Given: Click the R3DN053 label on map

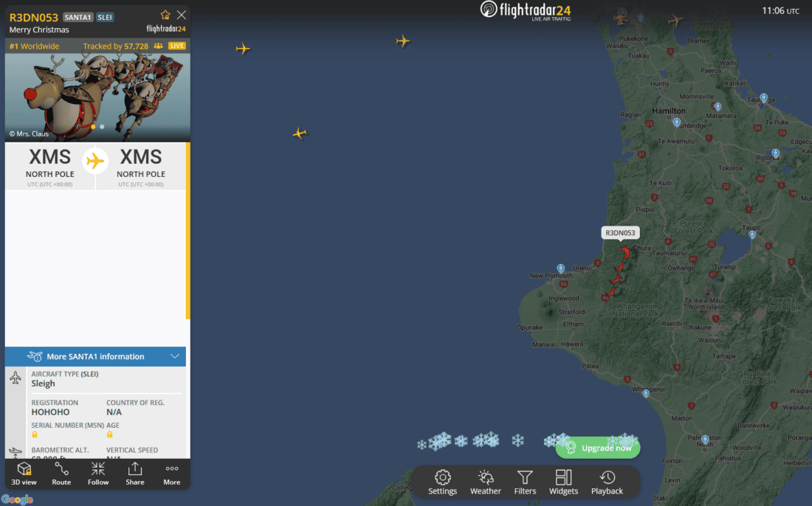Looking at the screenshot, I should [620, 233].
